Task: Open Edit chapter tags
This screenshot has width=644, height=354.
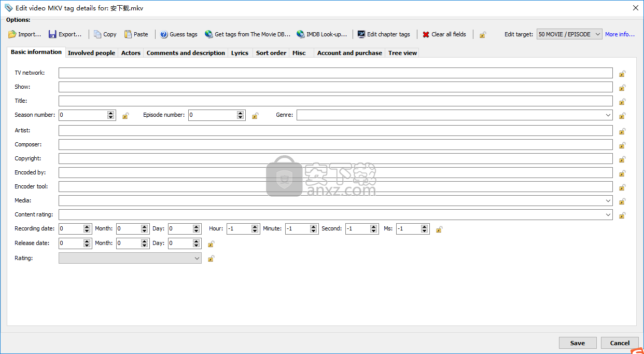Action: pyautogui.click(x=384, y=34)
